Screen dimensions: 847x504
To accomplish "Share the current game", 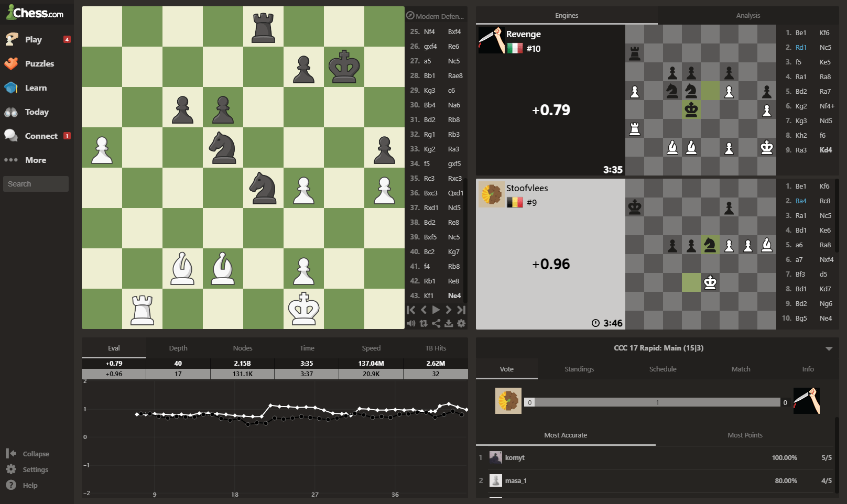I will (x=436, y=324).
